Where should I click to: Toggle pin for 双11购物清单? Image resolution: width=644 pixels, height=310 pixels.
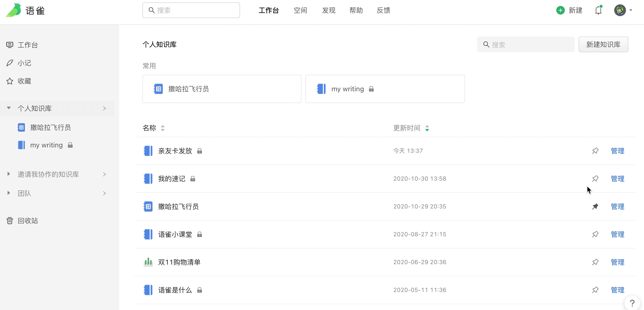point(595,262)
